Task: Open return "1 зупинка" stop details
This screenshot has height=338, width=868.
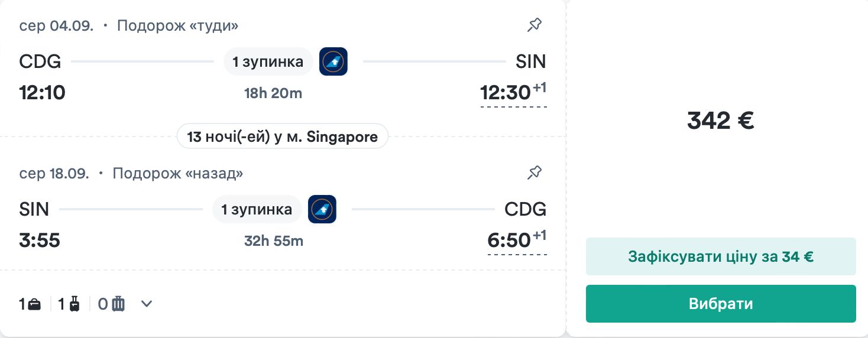Action: coord(257,209)
